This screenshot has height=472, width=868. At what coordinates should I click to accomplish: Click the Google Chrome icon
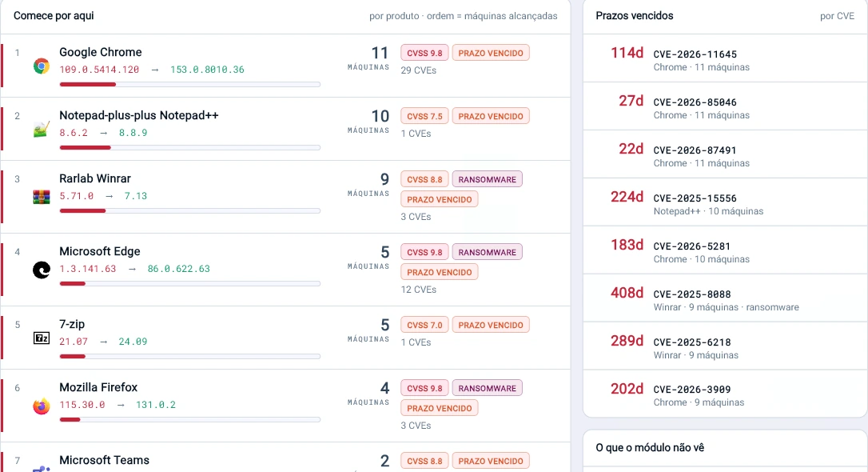click(x=42, y=66)
